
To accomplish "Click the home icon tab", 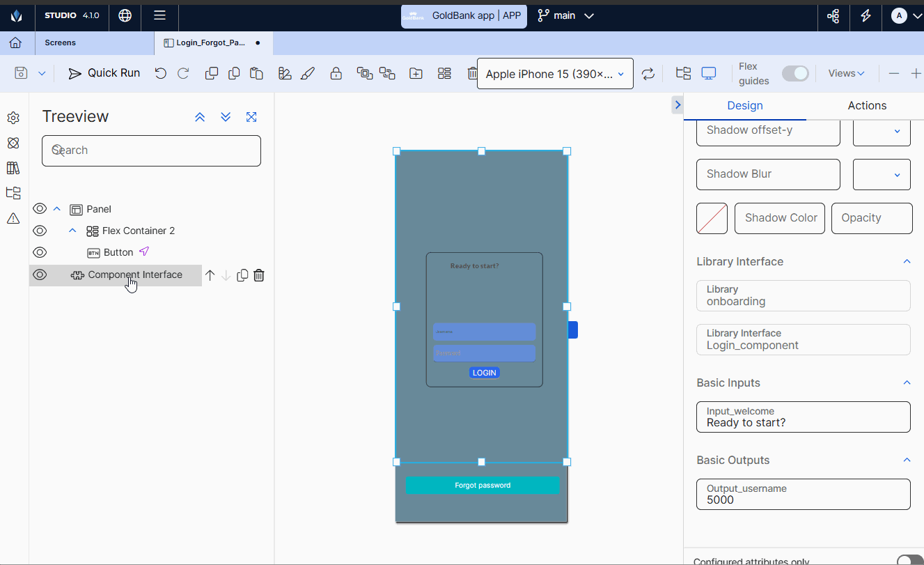I will (x=15, y=42).
